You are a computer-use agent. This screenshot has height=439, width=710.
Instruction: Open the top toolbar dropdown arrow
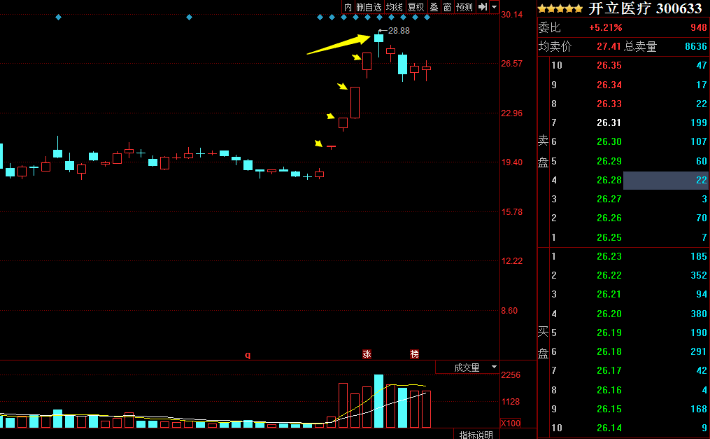click(x=493, y=7)
